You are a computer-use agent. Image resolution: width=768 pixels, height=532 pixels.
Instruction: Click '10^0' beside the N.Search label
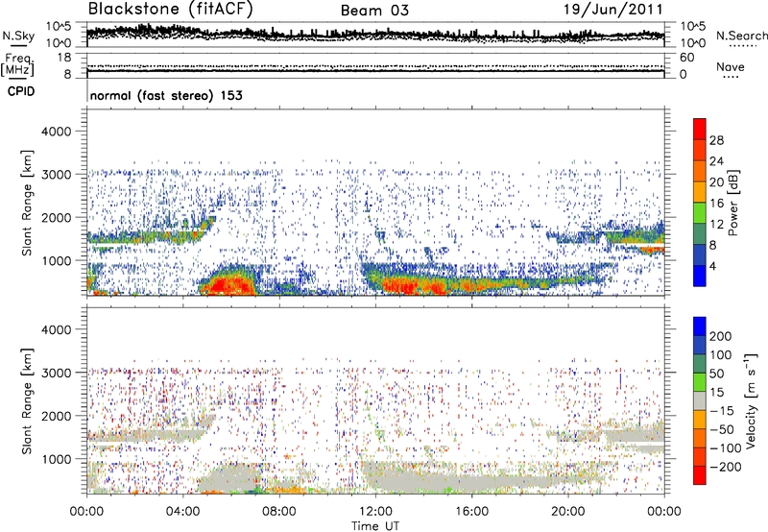click(693, 43)
